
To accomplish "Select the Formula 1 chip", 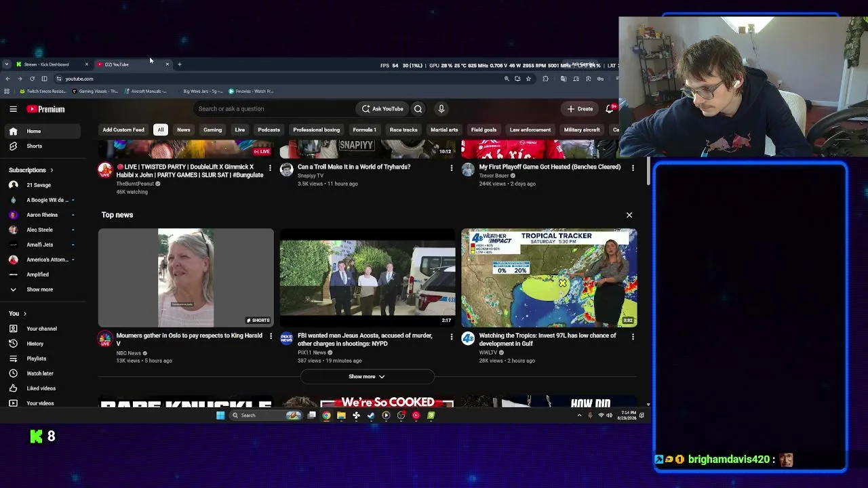I will [x=365, y=129].
